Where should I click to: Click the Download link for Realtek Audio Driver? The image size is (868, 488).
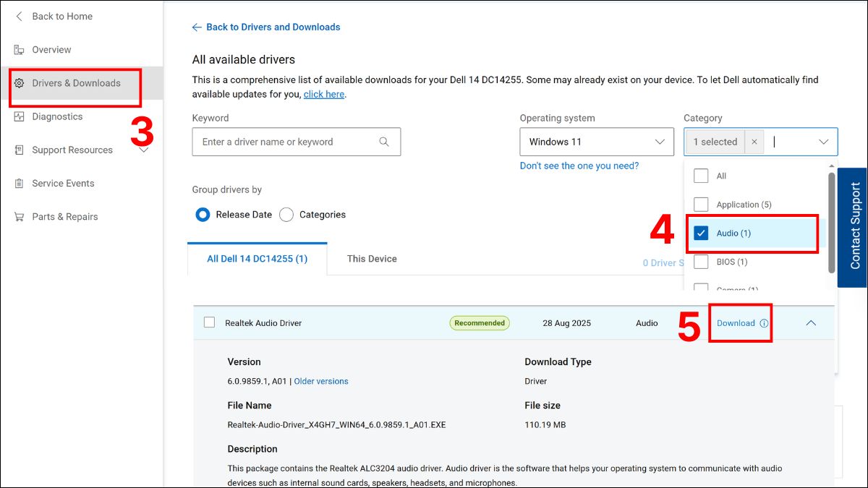pyautogui.click(x=736, y=323)
